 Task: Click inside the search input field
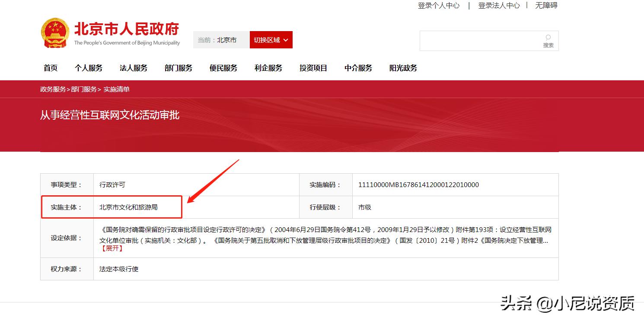tap(475, 40)
